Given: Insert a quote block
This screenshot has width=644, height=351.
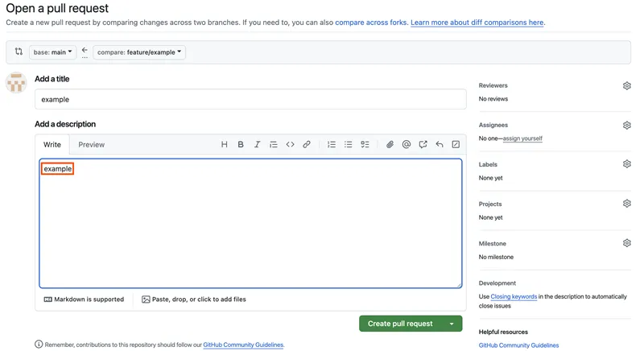Looking at the screenshot, I should coord(274,145).
